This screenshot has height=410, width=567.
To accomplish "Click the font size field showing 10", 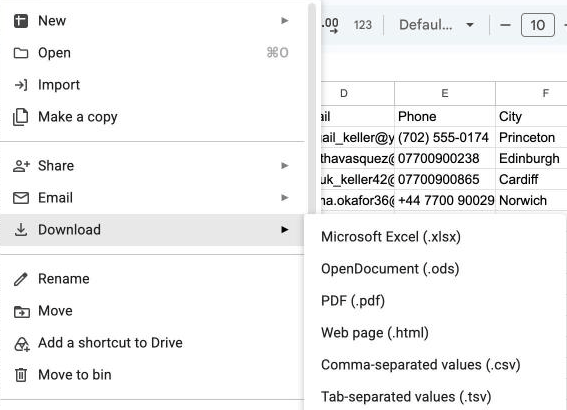I will [x=537, y=25].
